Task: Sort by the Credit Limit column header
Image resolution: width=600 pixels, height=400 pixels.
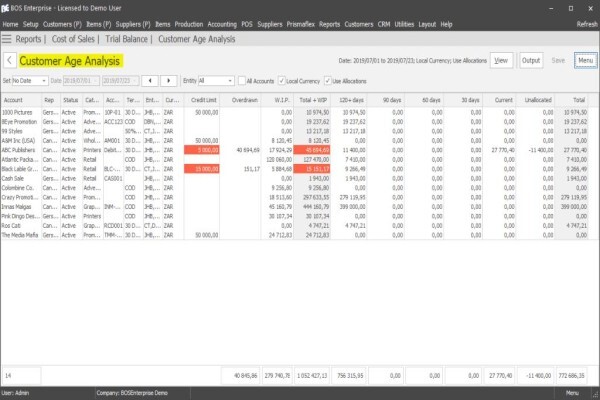Action: (202, 100)
